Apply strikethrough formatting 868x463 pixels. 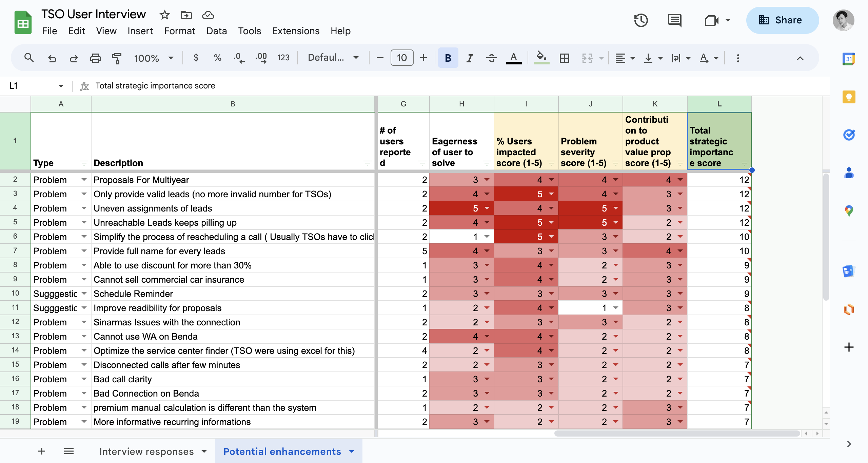(x=491, y=58)
